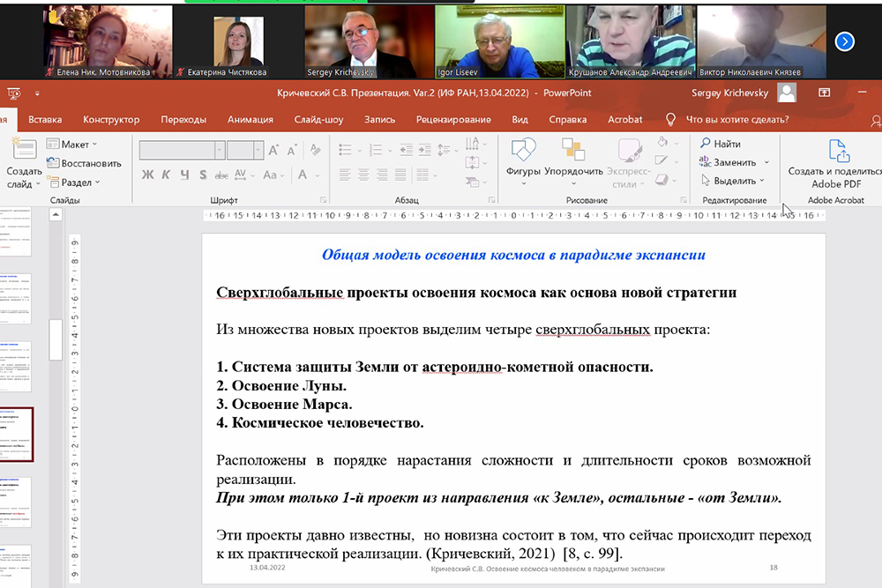The width and height of the screenshot is (882, 588).
Task: Toggle italic К formatting
Action: [x=166, y=175]
